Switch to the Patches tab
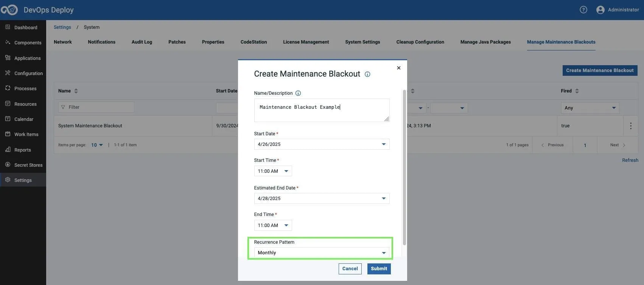644x285 pixels. click(x=177, y=42)
